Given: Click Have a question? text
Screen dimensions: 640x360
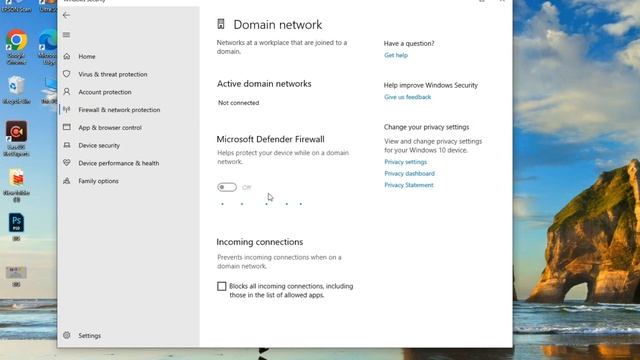Looking at the screenshot, I should 409,43.
